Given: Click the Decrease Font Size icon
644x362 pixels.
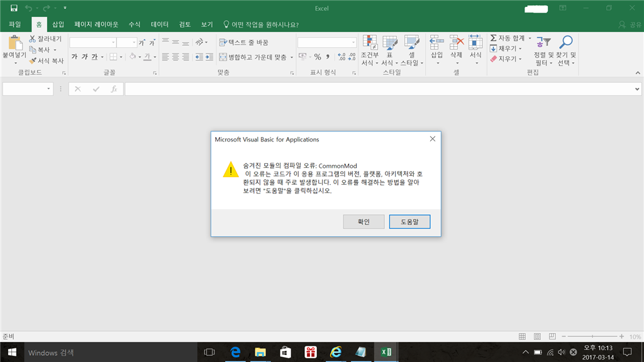Looking at the screenshot, I should (152, 42).
